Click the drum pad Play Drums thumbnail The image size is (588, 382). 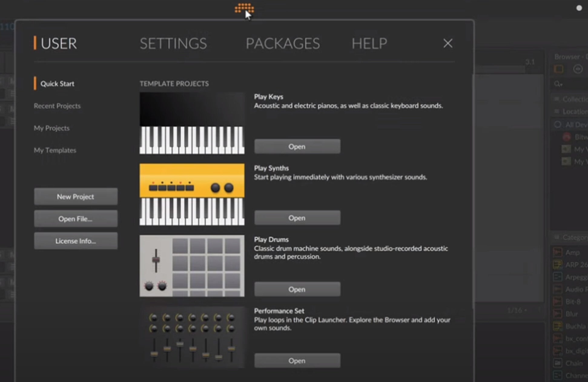click(x=192, y=266)
